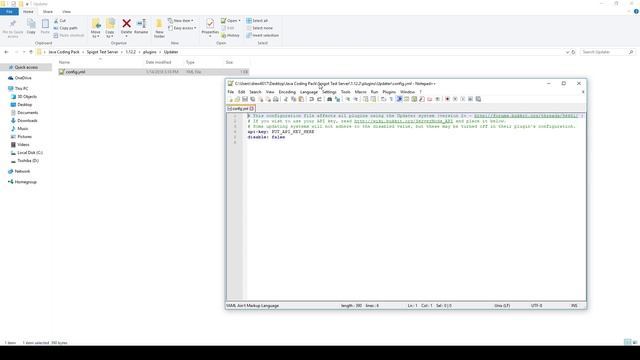The image size is (640, 360).
Task: Click the New file icon in Notepad++ toolbar
Action: pyautogui.click(x=231, y=99)
